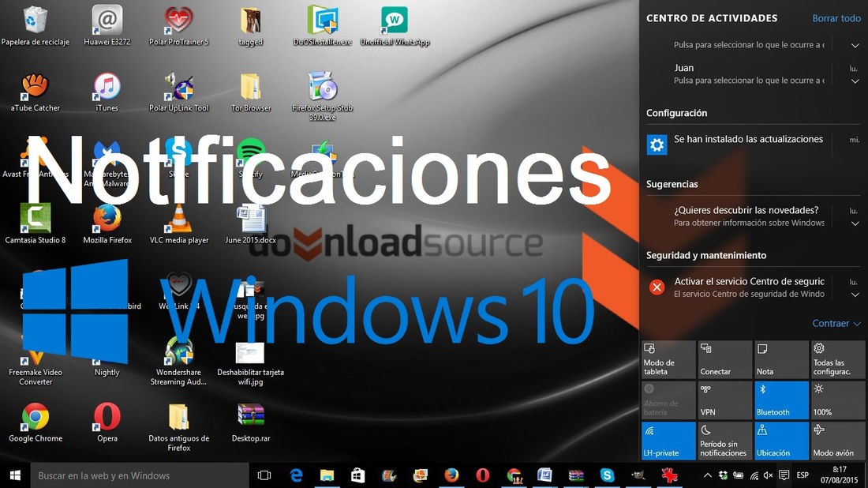Select Polar UpLink Tool desktop icon
Viewport: 868px width, 488px height.
179,92
